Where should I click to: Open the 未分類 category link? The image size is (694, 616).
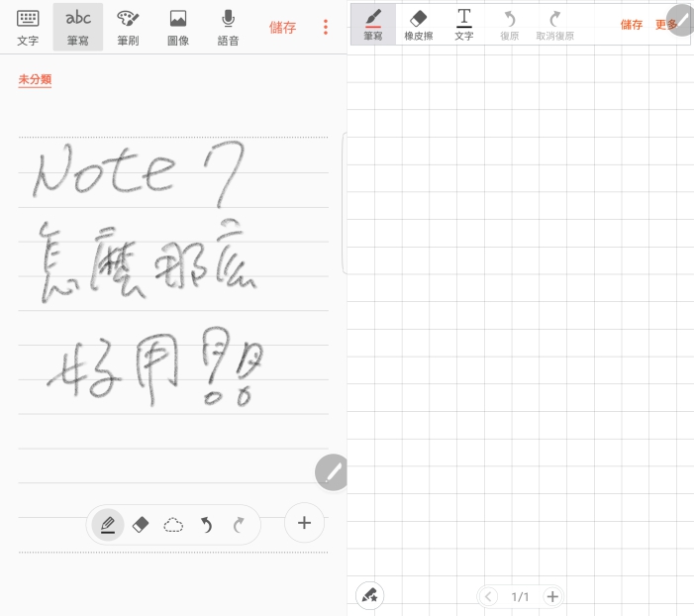[35, 79]
